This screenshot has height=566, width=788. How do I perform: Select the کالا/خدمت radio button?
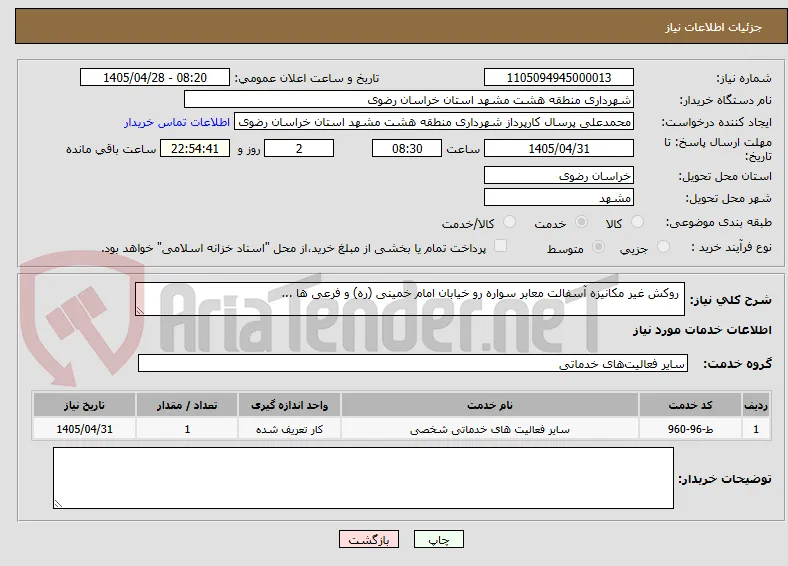click(x=510, y=222)
